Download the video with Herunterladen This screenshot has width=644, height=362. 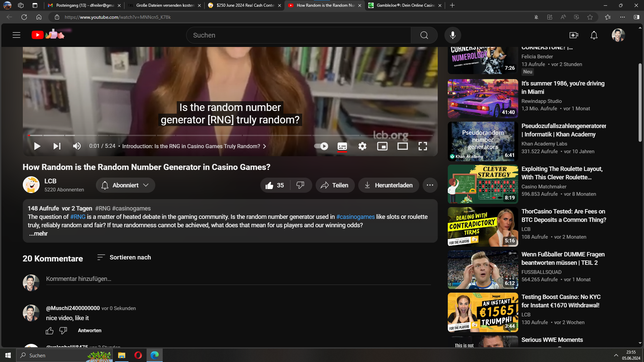(x=388, y=185)
